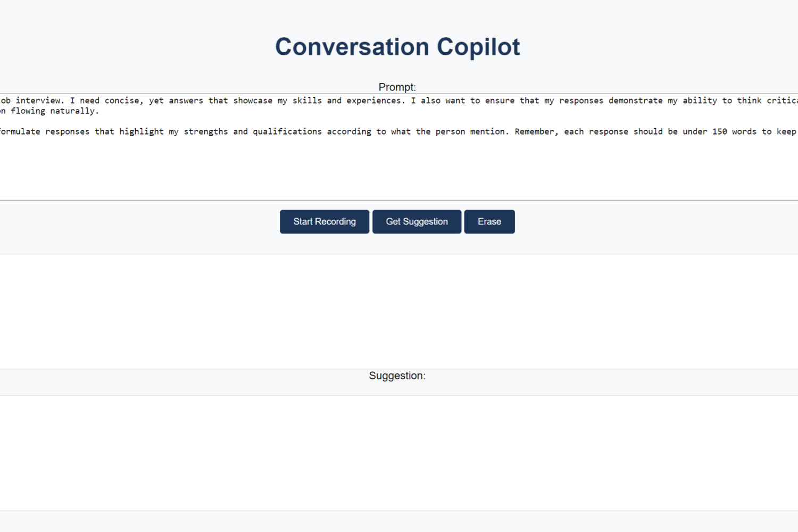
Task: Click the Start Recording button
Action: (325, 222)
